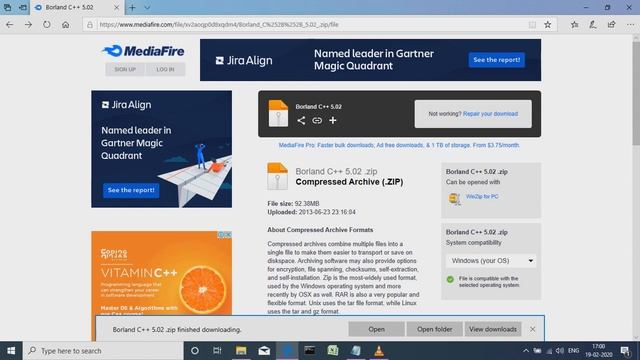The height and width of the screenshot is (360, 640).
Task: Open the tab preview chevron
Action: pyautogui.click(x=147, y=7)
